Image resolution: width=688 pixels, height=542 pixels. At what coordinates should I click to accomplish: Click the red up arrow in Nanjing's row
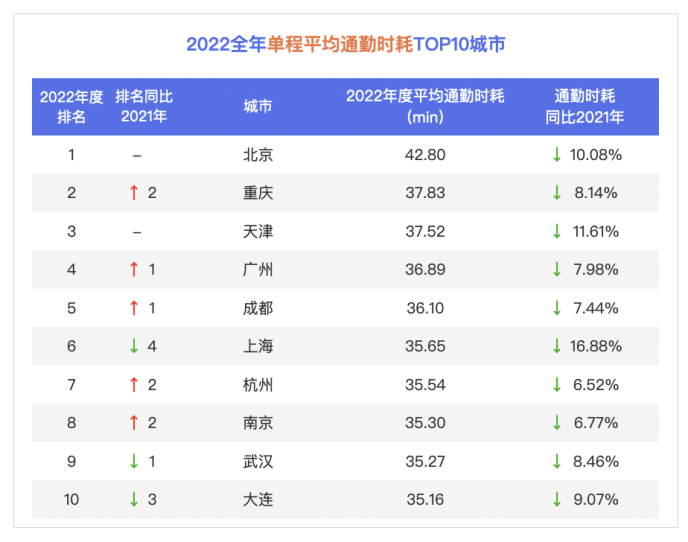(x=133, y=423)
